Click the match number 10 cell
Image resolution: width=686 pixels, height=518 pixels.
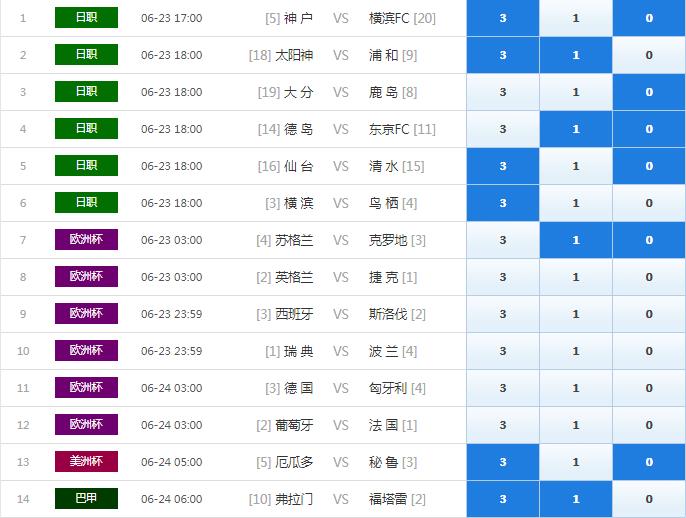[24, 351]
